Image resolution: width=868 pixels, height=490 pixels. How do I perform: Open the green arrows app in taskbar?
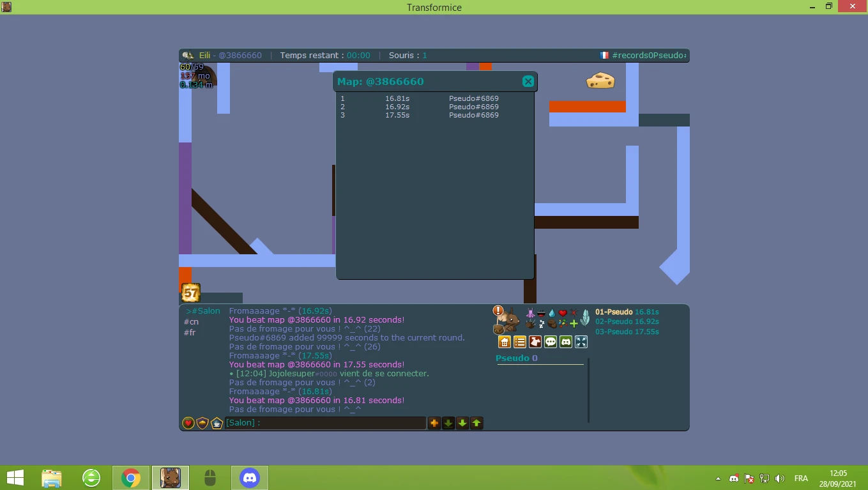coord(91,478)
